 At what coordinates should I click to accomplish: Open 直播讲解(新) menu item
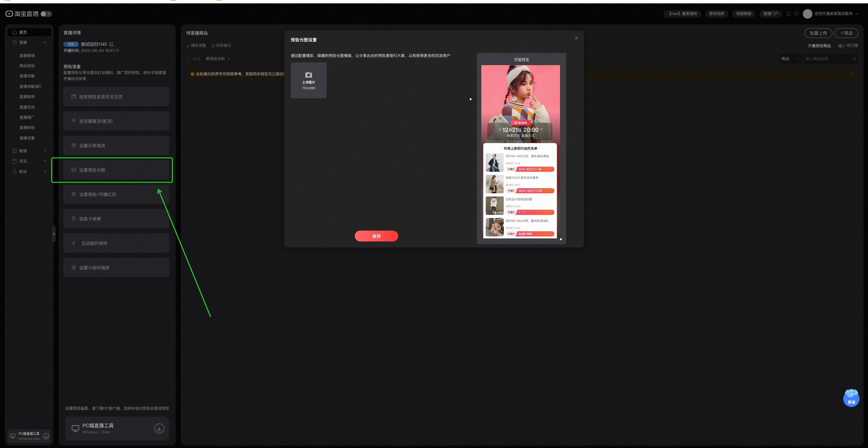[x=30, y=86]
